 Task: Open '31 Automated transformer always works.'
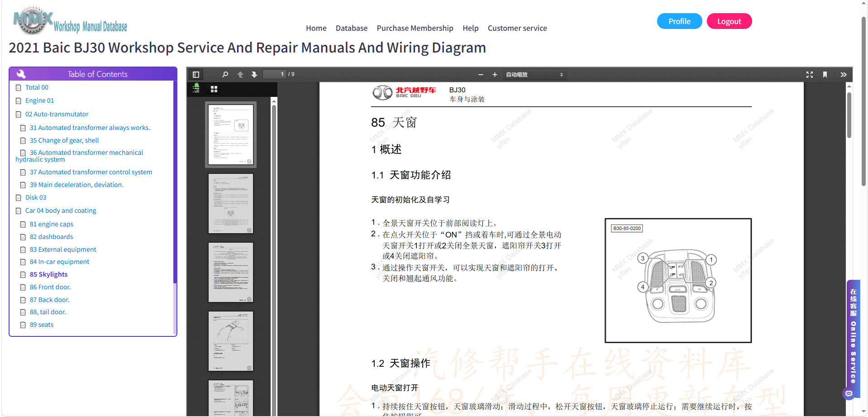point(90,128)
